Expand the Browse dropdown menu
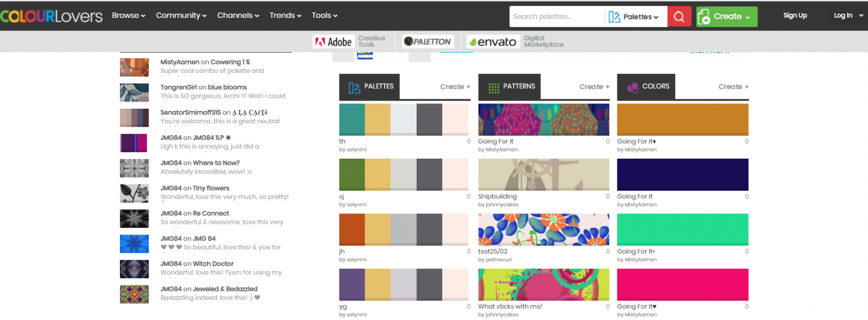 tap(129, 16)
